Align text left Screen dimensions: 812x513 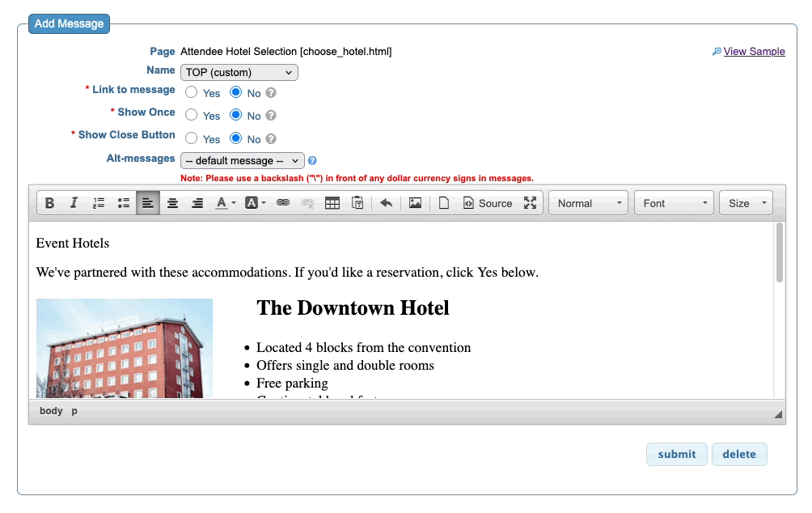tap(147, 203)
